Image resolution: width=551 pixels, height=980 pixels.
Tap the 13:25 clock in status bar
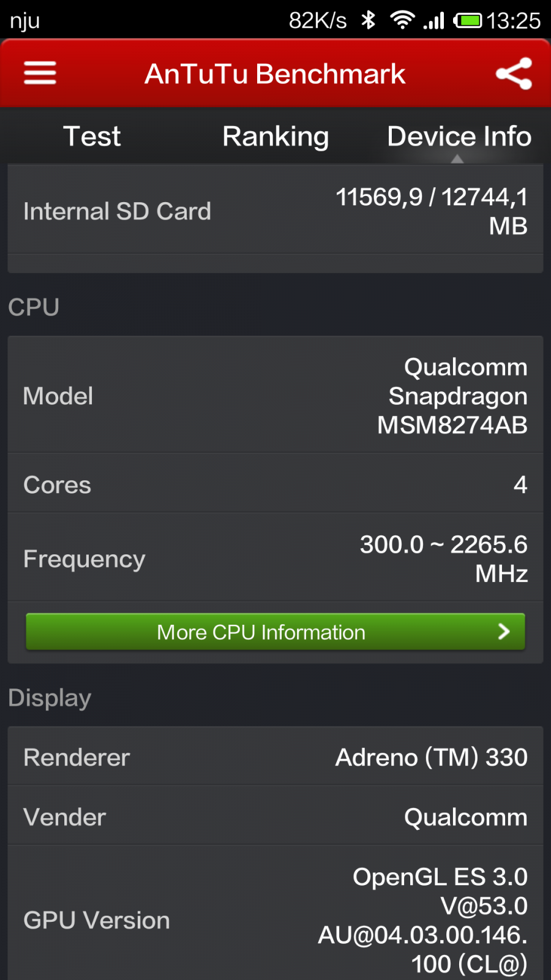(514, 21)
